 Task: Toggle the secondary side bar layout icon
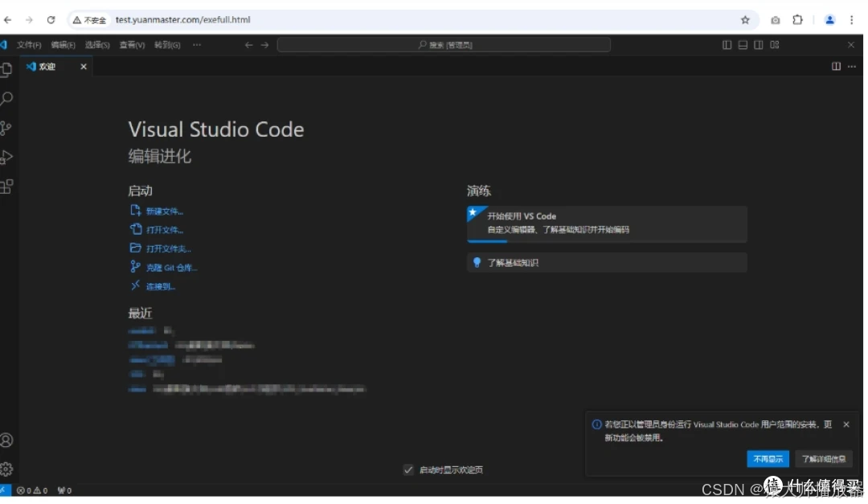(759, 45)
